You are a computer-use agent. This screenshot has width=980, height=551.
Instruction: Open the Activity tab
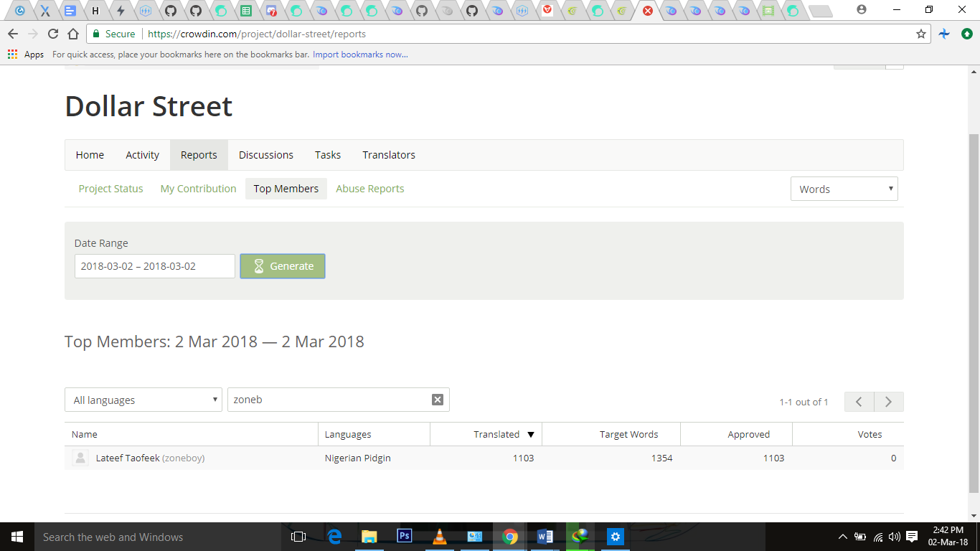(x=142, y=155)
